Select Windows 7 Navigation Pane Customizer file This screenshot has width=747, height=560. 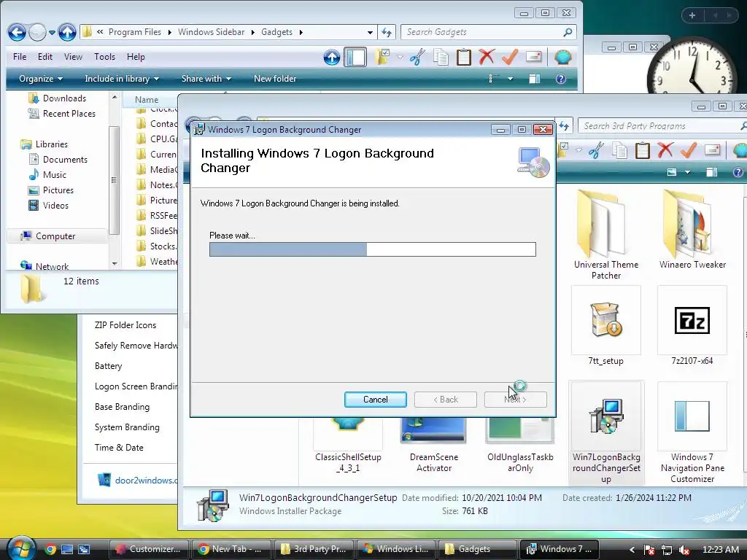pos(692,432)
